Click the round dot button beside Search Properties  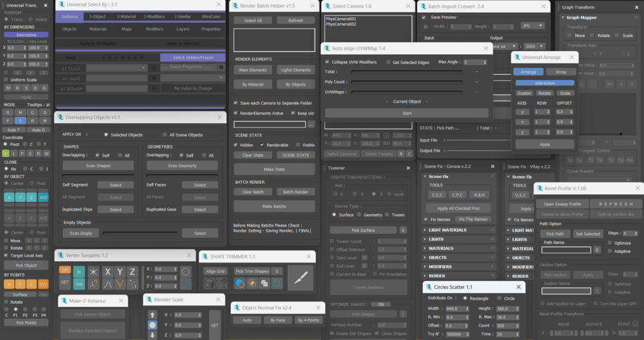click(221, 67)
